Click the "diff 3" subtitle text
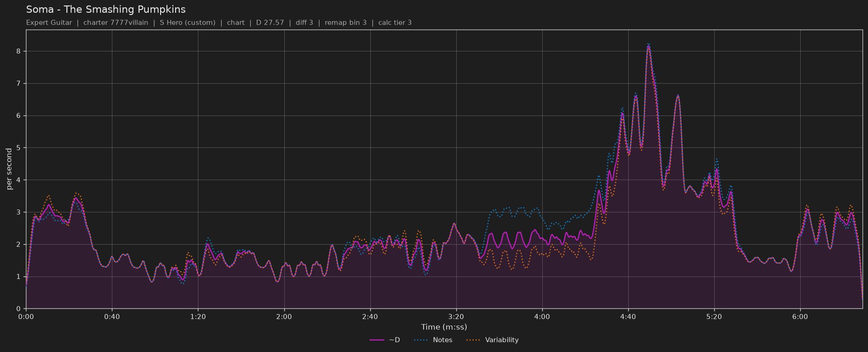This screenshot has width=868, height=352. click(x=304, y=22)
